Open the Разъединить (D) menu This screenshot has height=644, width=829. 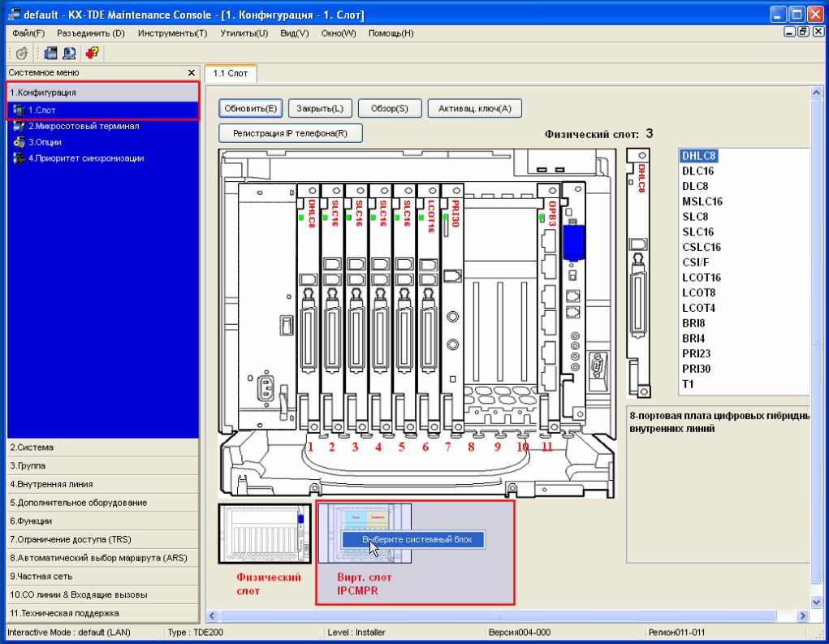tap(91, 33)
